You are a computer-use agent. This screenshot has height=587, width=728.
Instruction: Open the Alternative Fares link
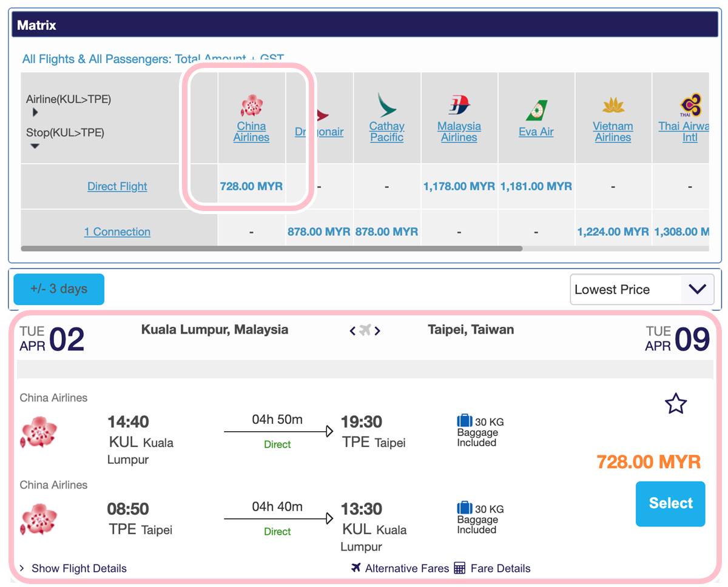(x=407, y=568)
